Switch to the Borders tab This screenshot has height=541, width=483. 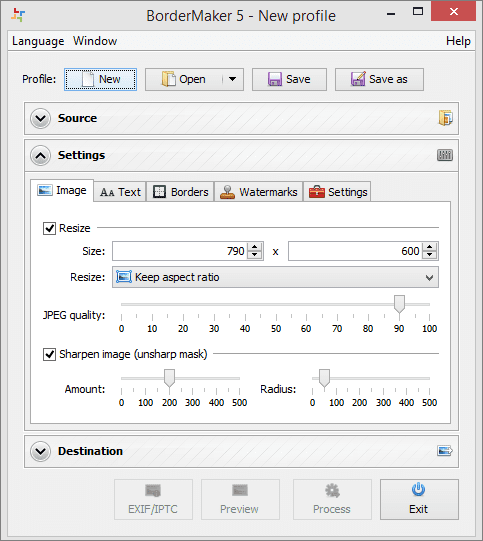pyautogui.click(x=180, y=192)
